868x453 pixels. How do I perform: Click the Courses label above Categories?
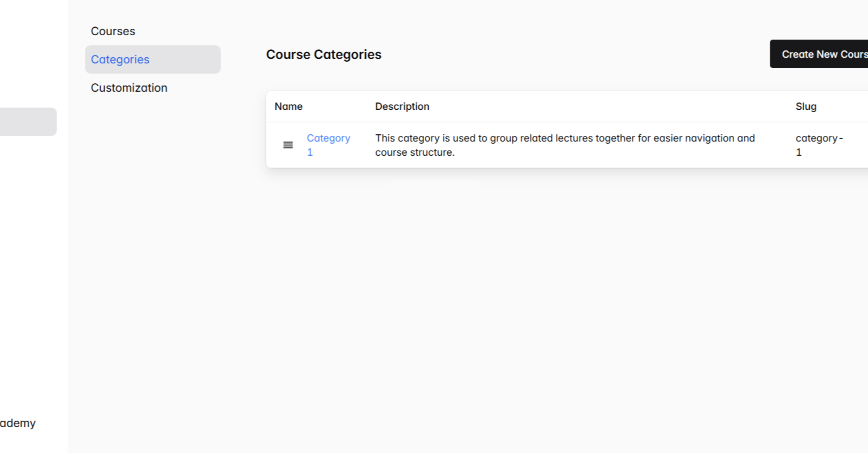tap(113, 31)
